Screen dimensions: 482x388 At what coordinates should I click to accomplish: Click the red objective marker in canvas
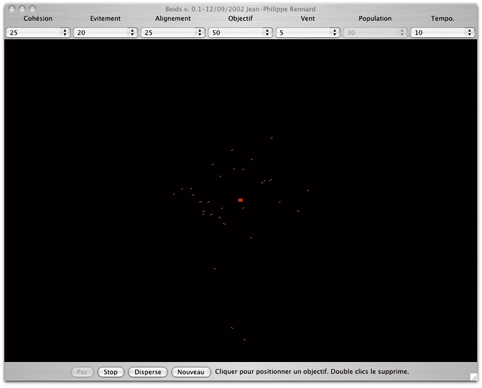240,200
